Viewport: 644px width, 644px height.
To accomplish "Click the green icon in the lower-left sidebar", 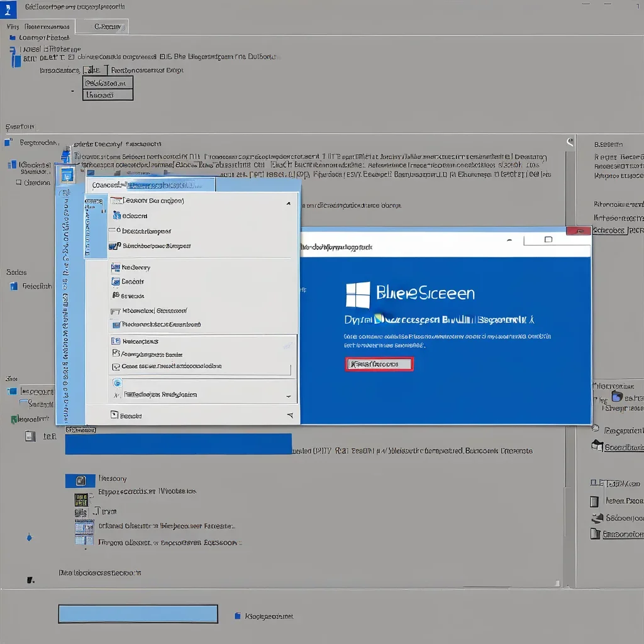I will pyautogui.click(x=14, y=419).
